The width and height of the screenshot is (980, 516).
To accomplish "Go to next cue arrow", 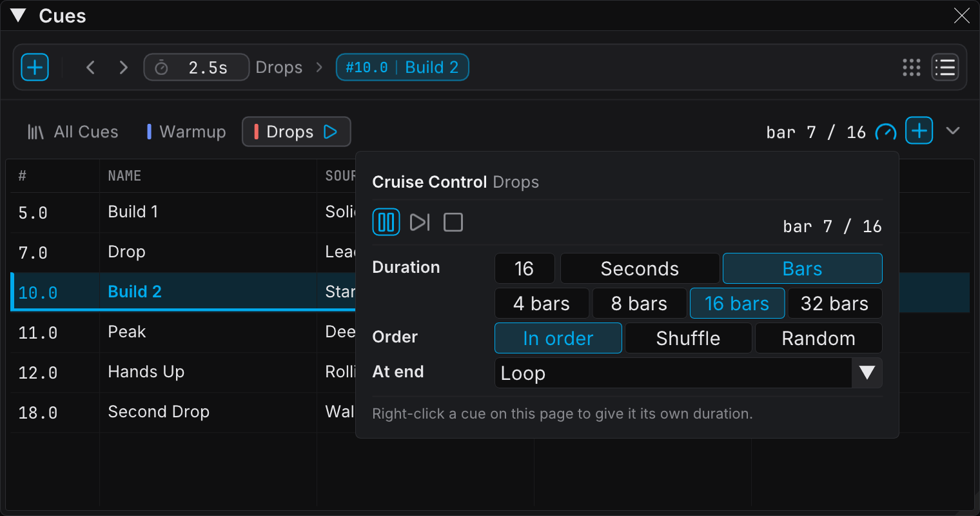I will [123, 67].
